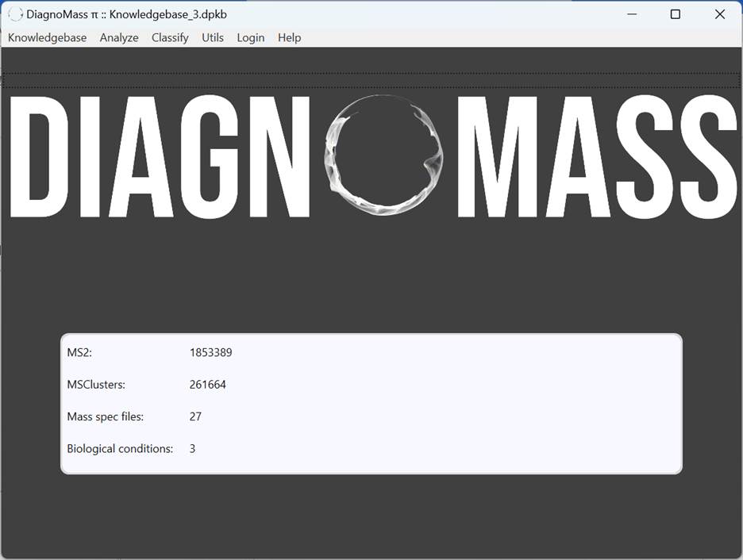Open the Login menu
This screenshot has height=560, width=743.
pyautogui.click(x=251, y=37)
